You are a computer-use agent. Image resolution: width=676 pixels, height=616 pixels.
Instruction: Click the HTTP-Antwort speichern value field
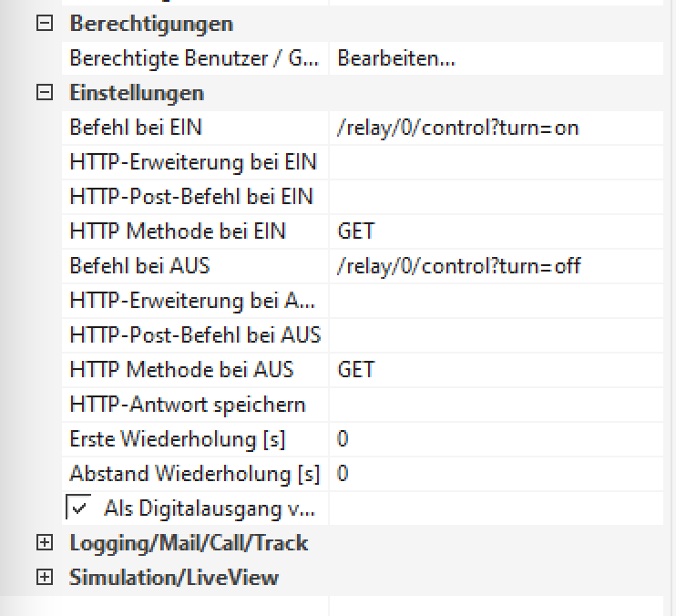point(495,405)
